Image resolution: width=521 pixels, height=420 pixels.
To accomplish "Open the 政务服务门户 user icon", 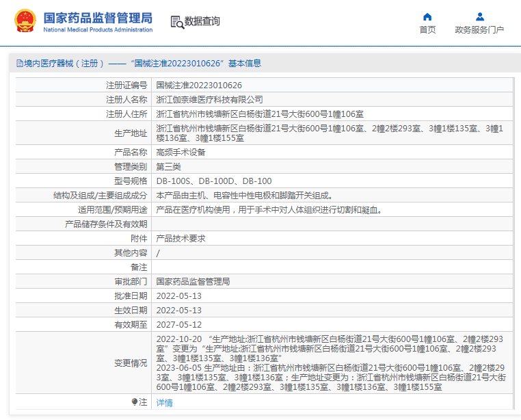I will (x=479, y=16).
